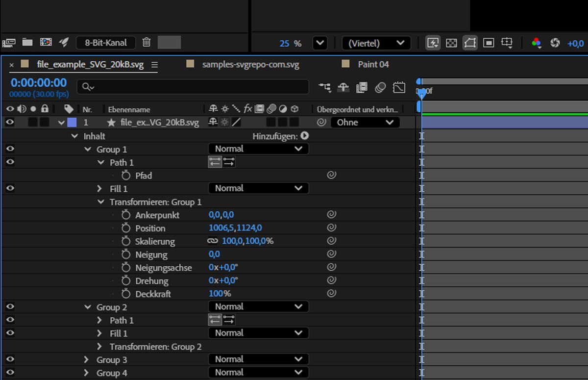Show channel and color management icon
Screen dimensions: 588x380
point(537,43)
